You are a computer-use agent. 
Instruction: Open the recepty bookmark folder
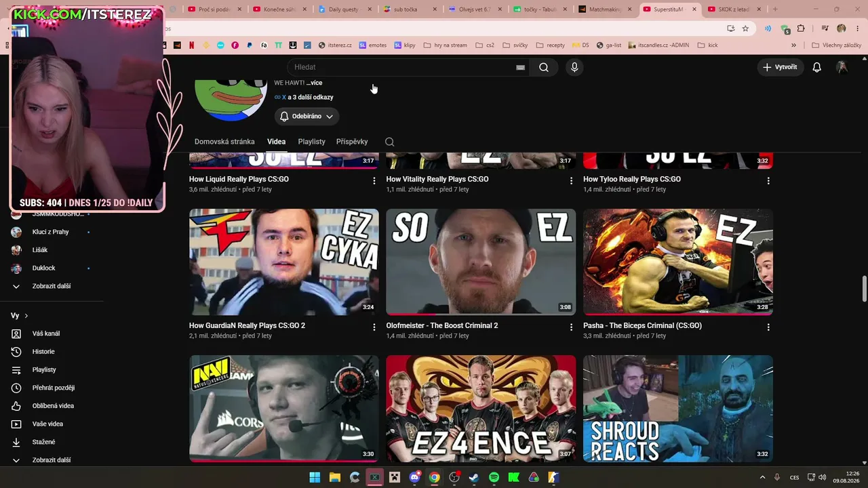pos(550,45)
